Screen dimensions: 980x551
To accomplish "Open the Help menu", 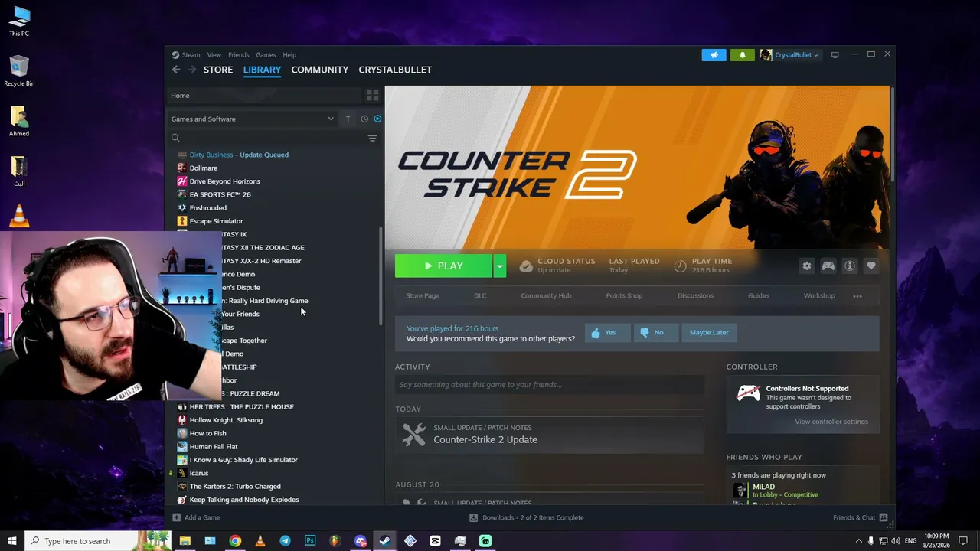I will 289,55.
